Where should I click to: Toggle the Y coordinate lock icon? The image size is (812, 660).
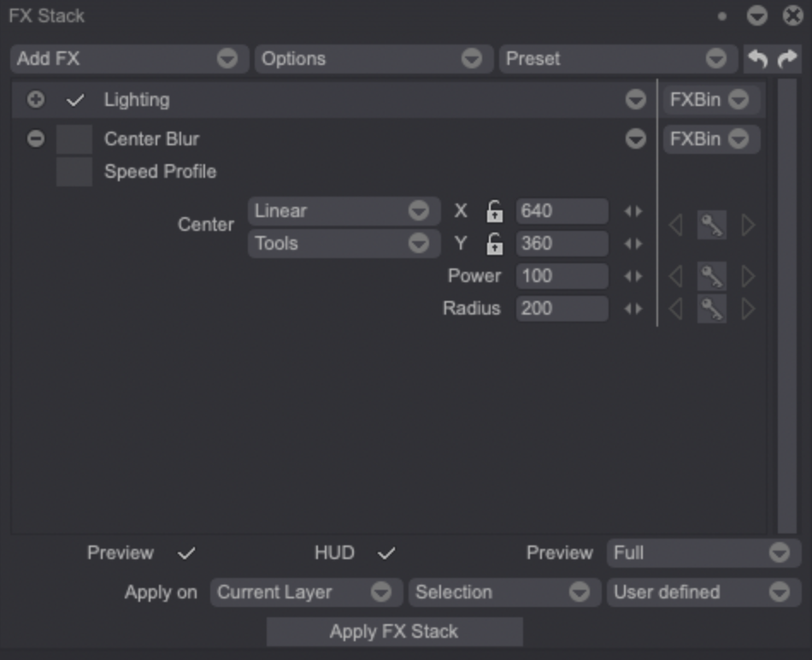click(495, 244)
